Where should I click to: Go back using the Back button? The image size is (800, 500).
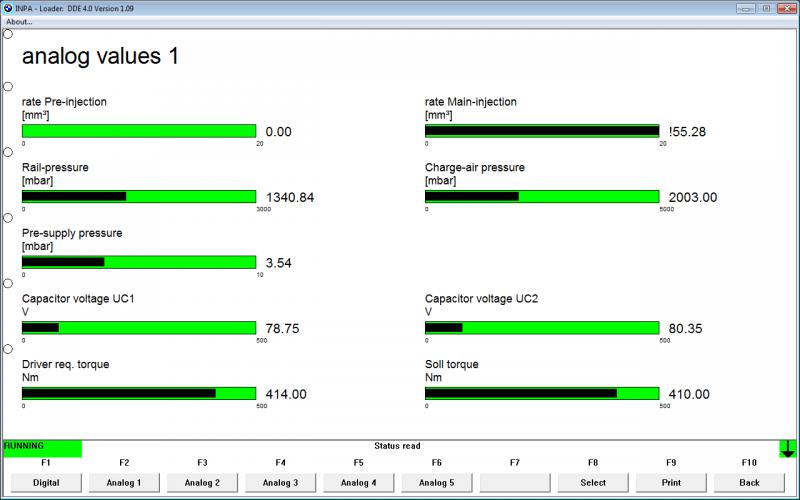click(749, 482)
